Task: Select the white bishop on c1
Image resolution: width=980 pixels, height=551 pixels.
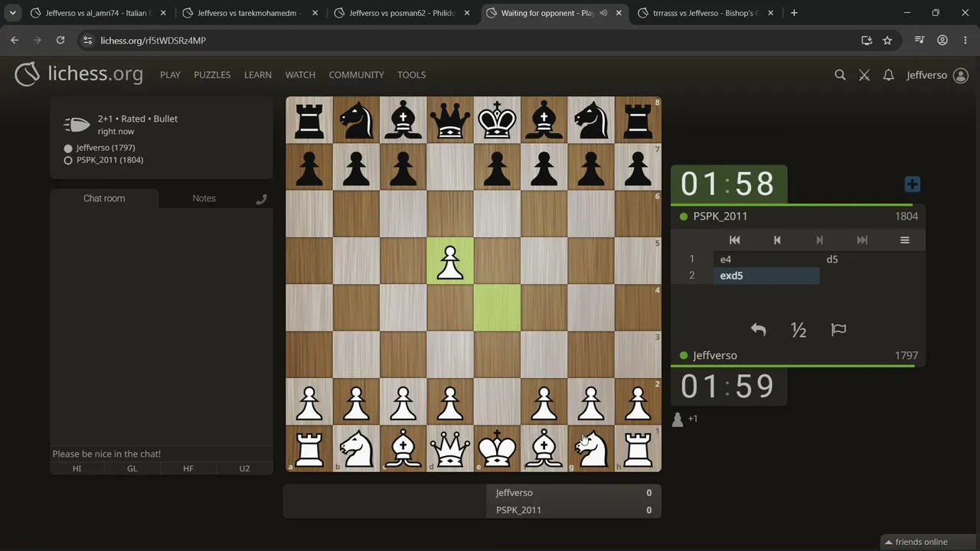Action: pyautogui.click(x=403, y=448)
